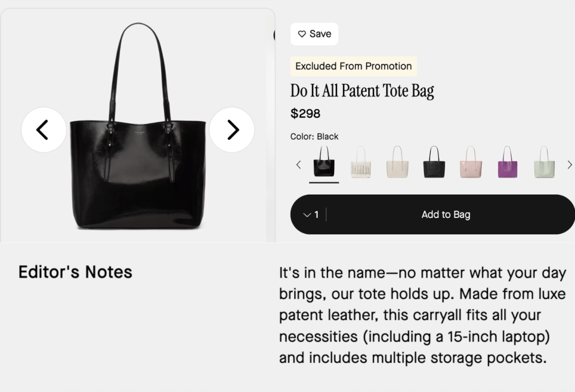Viewport: 575px width, 392px height.
Task: Open the quantity dropdown showing 1
Action: (311, 215)
